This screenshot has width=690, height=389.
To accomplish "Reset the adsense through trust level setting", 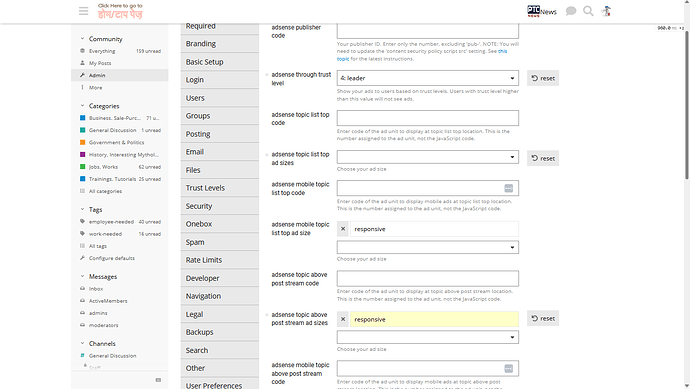I will pyautogui.click(x=543, y=78).
